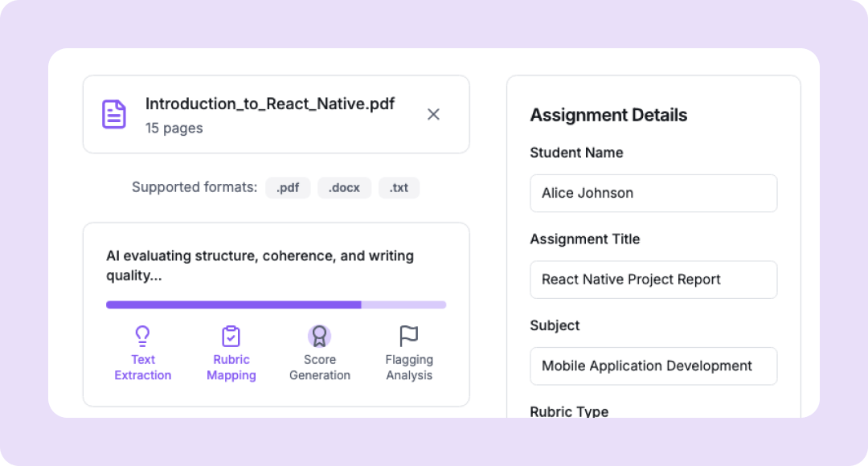Click the Student Name input field

click(653, 193)
